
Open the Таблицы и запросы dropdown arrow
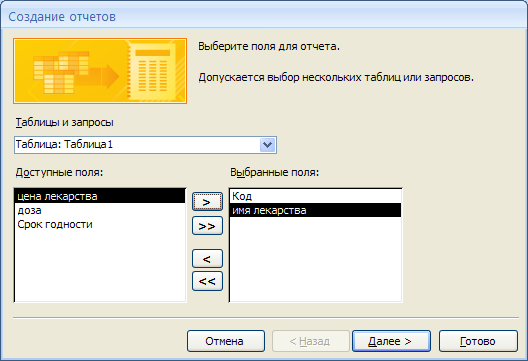click(268, 145)
